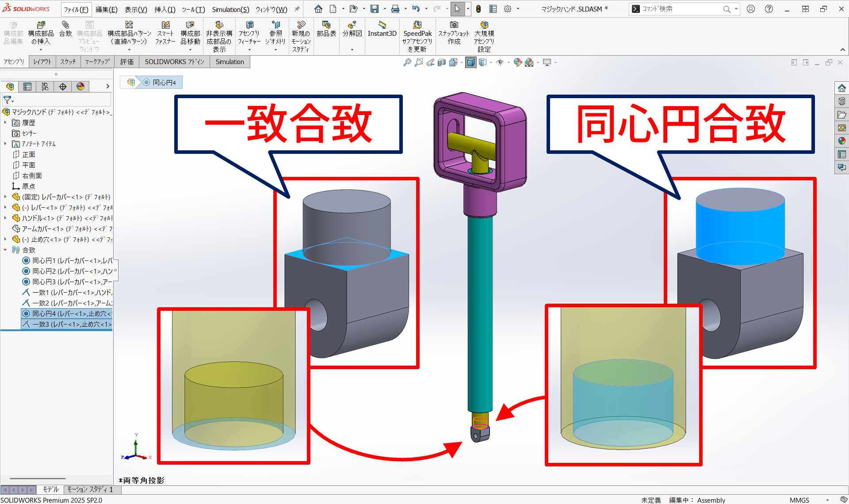Expand the ハンドル<1> component
849x504 pixels.
[5, 218]
